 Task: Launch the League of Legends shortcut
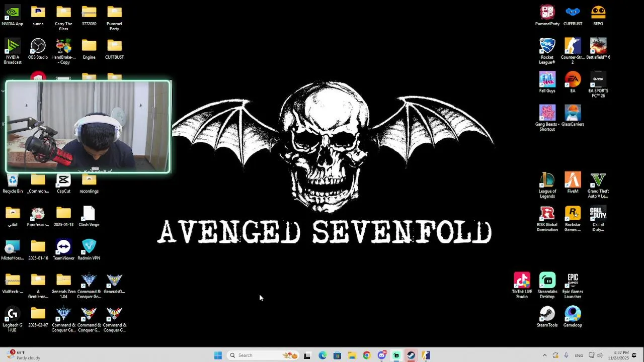[547, 186]
